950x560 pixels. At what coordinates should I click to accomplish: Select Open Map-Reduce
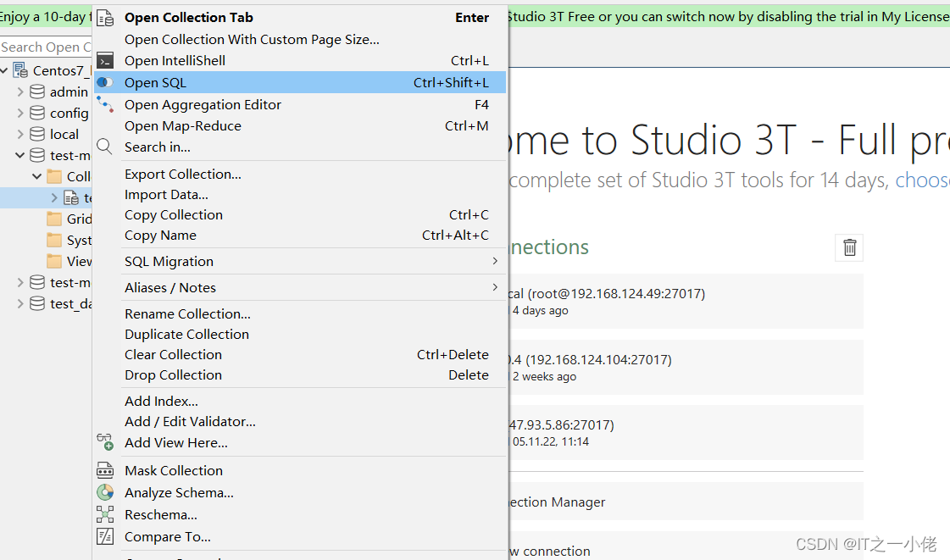pyautogui.click(x=301, y=126)
